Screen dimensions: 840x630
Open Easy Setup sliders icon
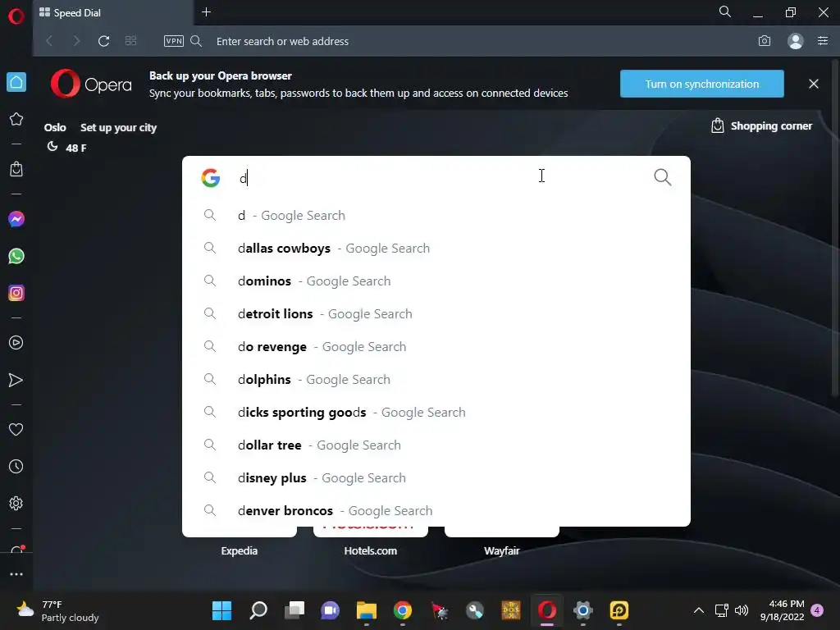(823, 41)
